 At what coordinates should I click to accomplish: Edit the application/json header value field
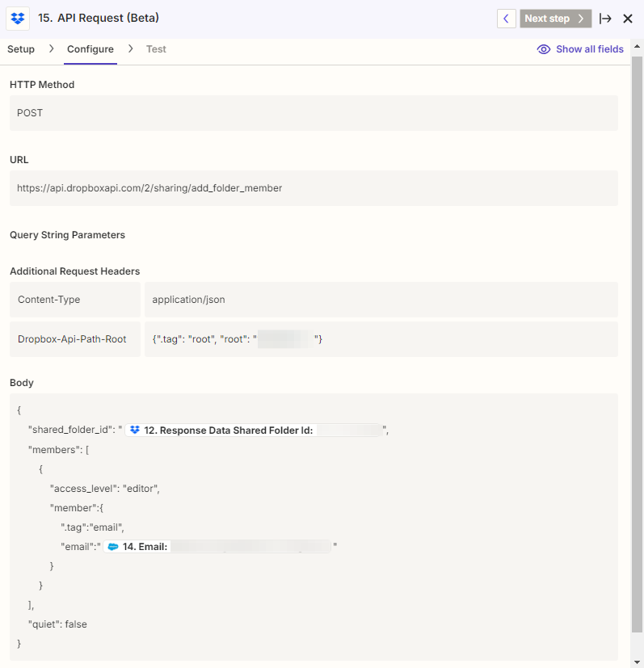pos(381,300)
